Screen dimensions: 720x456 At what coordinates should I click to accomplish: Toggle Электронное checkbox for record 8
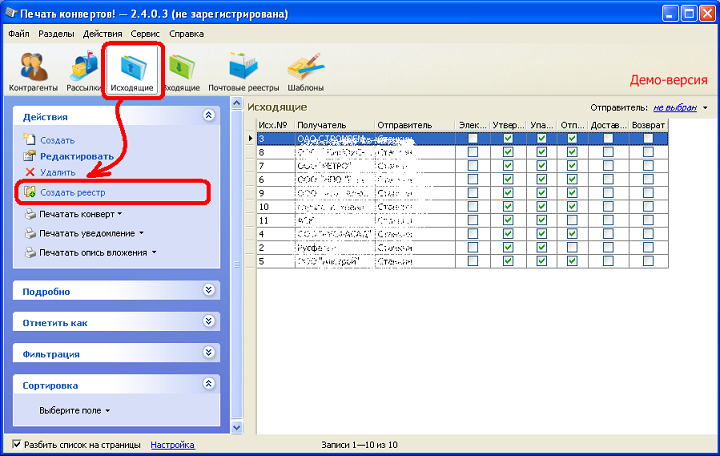(x=473, y=152)
